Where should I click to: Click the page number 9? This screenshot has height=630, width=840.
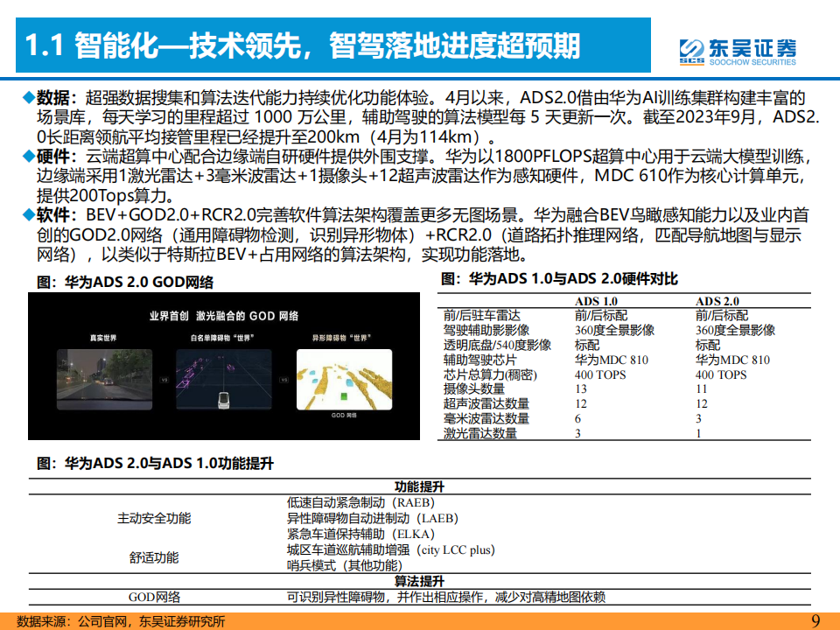click(815, 621)
